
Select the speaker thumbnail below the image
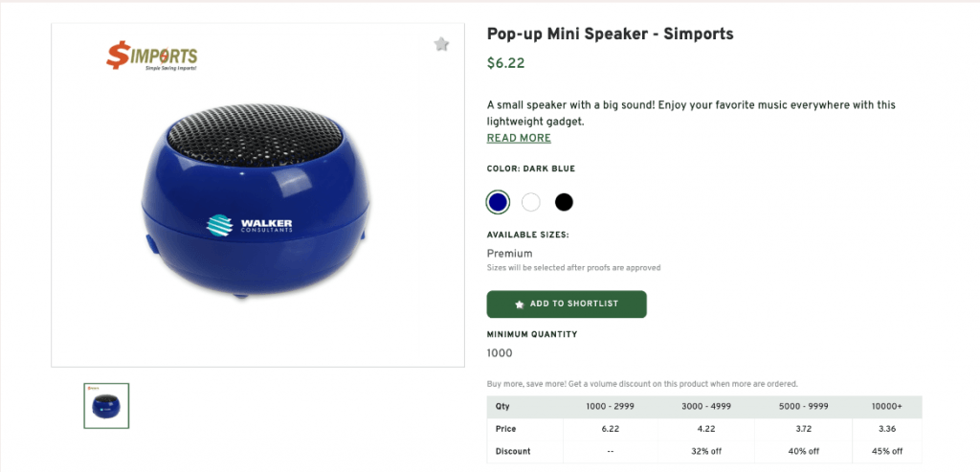click(x=106, y=405)
